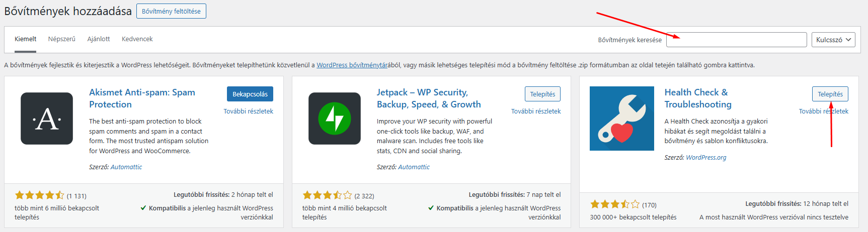
Task: Focus the Bővítmények keresése search field
Action: [737, 40]
